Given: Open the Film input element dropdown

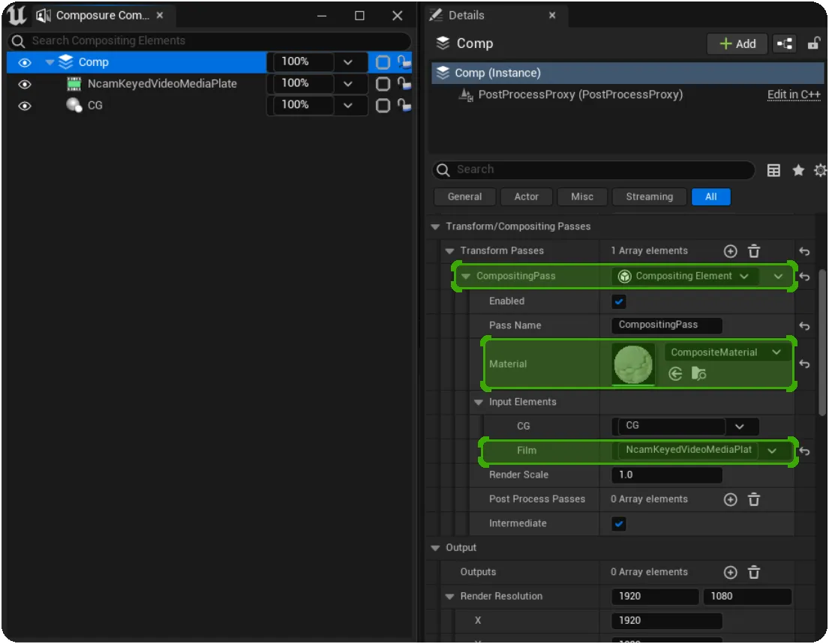Looking at the screenshot, I should [x=772, y=451].
